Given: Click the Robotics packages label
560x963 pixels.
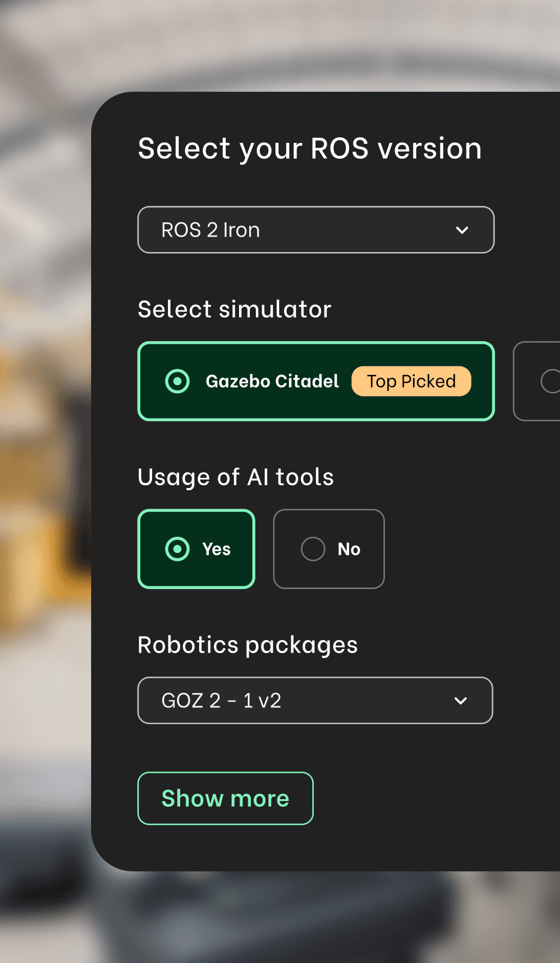Looking at the screenshot, I should tap(248, 645).
